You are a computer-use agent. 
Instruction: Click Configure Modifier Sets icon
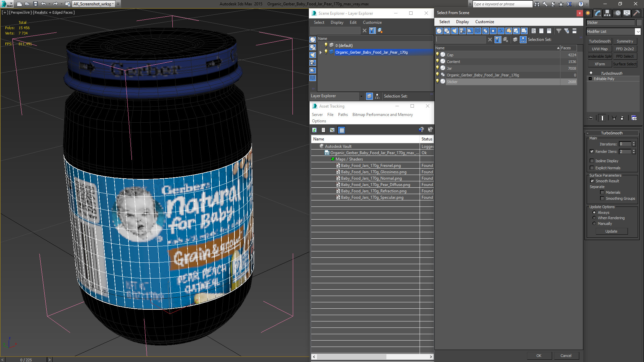tap(634, 118)
